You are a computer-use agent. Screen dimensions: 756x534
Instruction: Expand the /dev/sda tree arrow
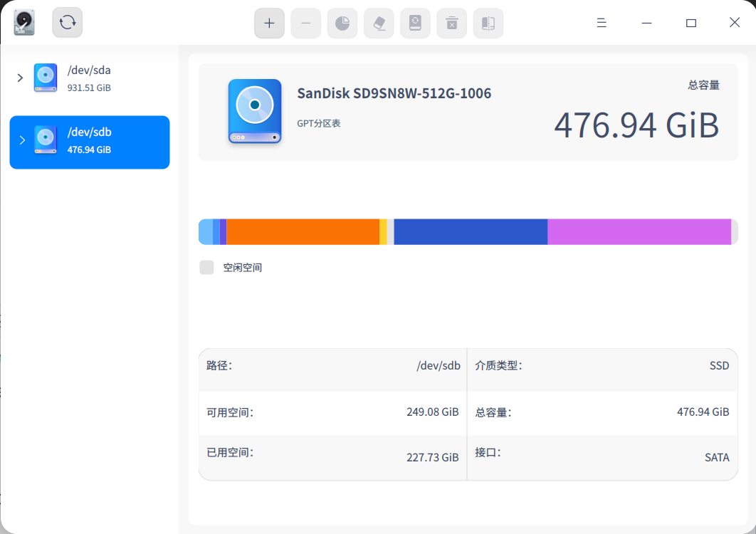tap(20, 78)
